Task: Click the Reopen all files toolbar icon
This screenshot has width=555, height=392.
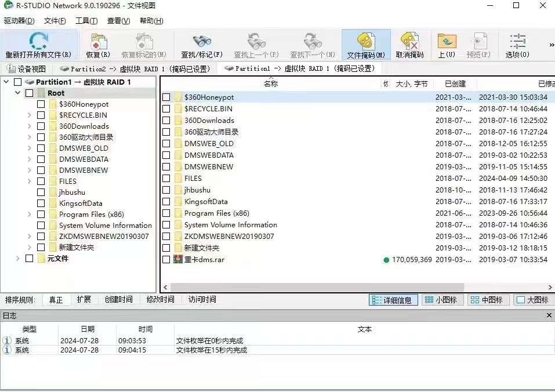Action: [x=38, y=41]
